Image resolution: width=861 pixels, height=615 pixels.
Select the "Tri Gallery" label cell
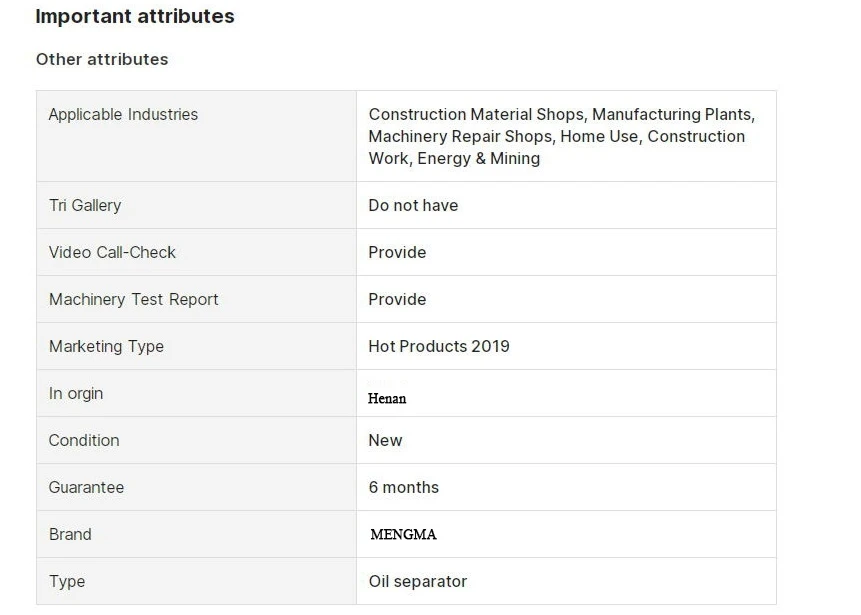[x=196, y=205]
